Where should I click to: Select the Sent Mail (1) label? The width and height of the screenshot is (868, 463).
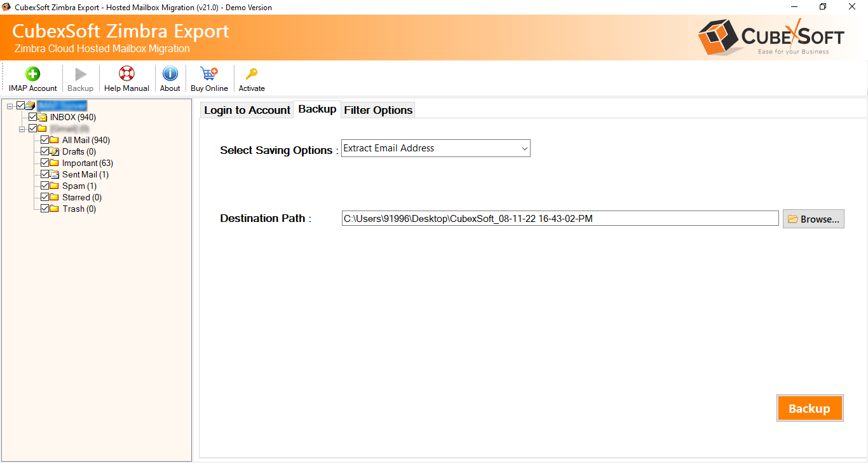click(x=85, y=174)
